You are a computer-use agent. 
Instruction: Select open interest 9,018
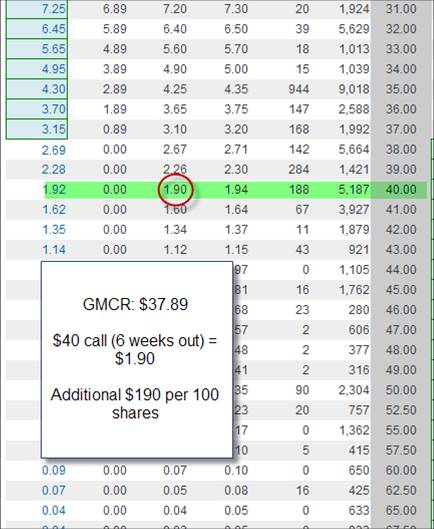(354, 89)
